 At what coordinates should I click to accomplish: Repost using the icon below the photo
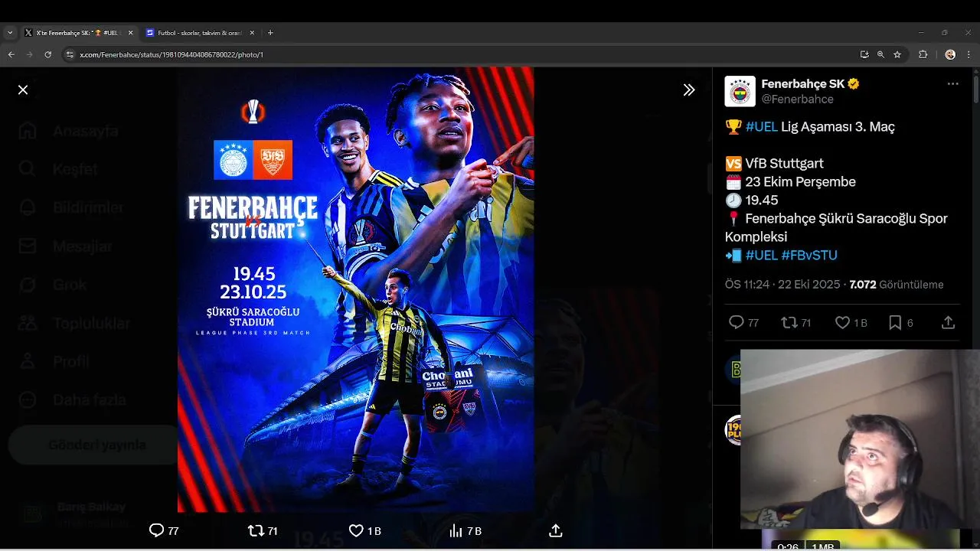[256, 530]
